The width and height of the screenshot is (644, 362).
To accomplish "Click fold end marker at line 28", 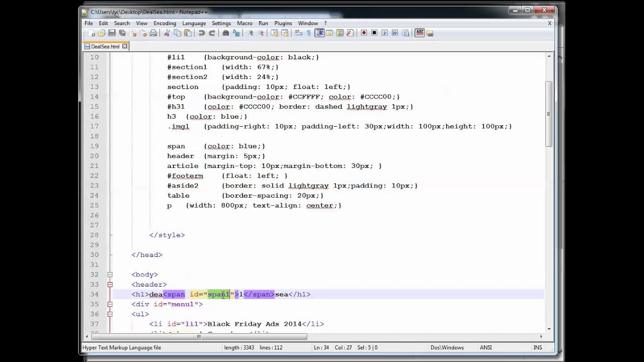I will pyautogui.click(x=110, y=235).
